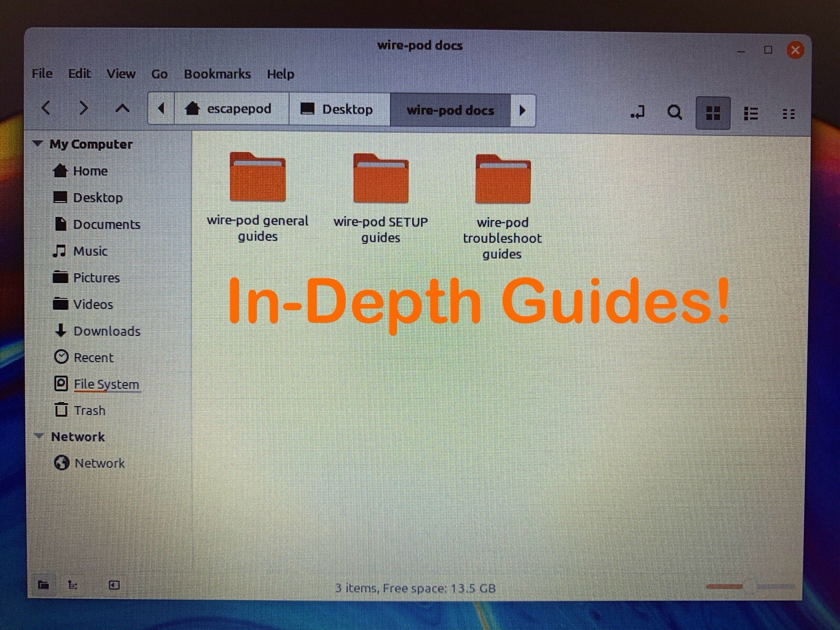Switch to compact view
The height and width of the screenshot is (630, 840).
789,114
